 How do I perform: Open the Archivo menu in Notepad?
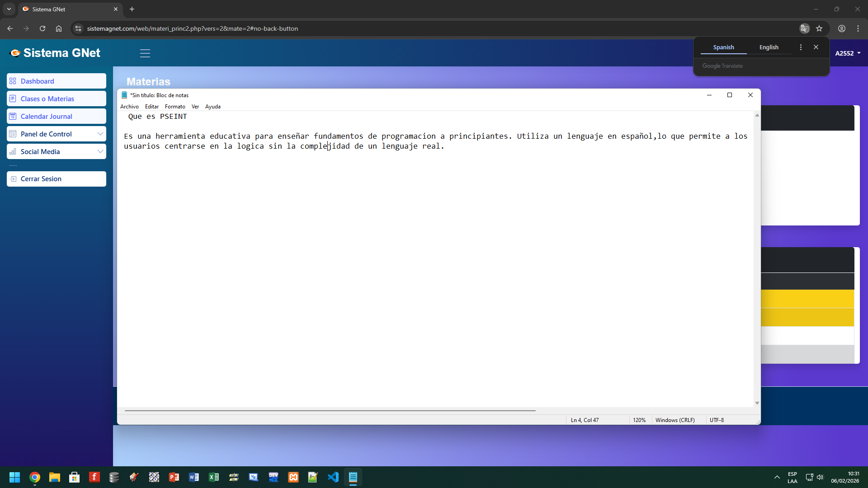[x=129, y=107]
